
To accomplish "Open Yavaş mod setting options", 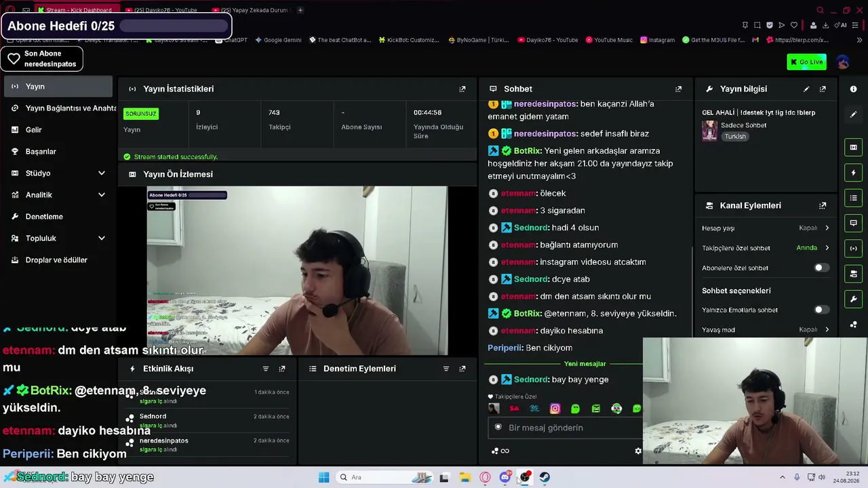I will pyautogui.click(x=766, y=329).
